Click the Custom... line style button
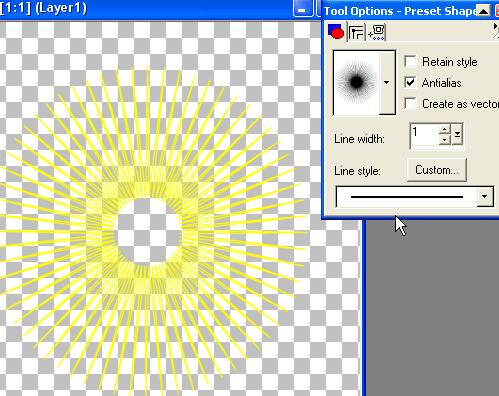Image resolution: width=499 pixels, height=396 pixels. 437,170
